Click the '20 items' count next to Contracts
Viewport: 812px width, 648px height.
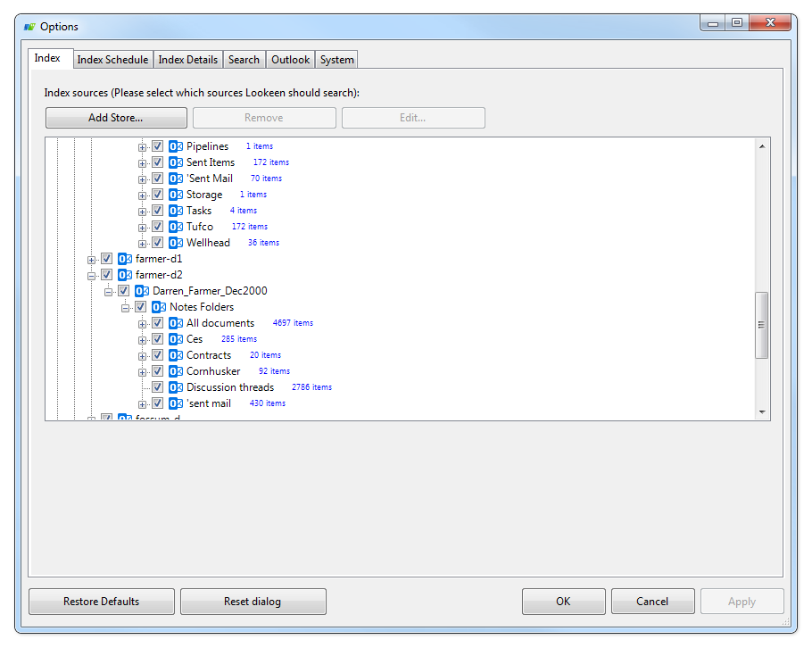[266, 355]
